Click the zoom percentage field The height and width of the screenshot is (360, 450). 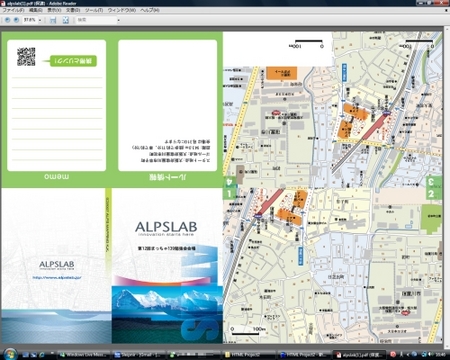pyautogui.click(x=30, y=20)
